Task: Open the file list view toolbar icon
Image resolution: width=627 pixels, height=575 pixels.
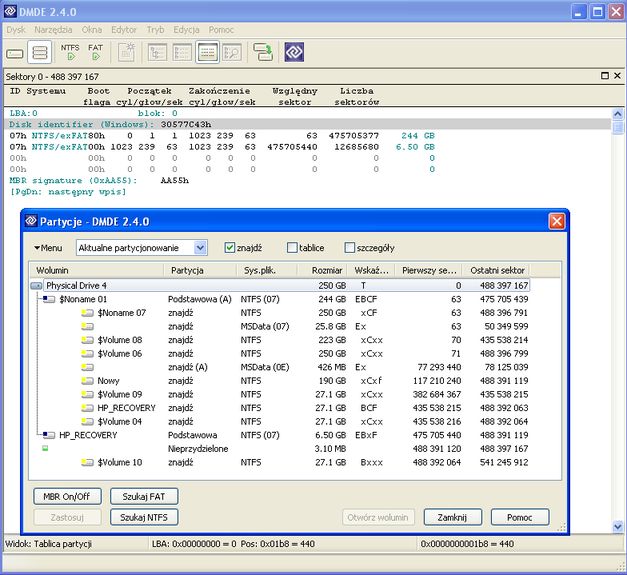Action: (182, 52)
